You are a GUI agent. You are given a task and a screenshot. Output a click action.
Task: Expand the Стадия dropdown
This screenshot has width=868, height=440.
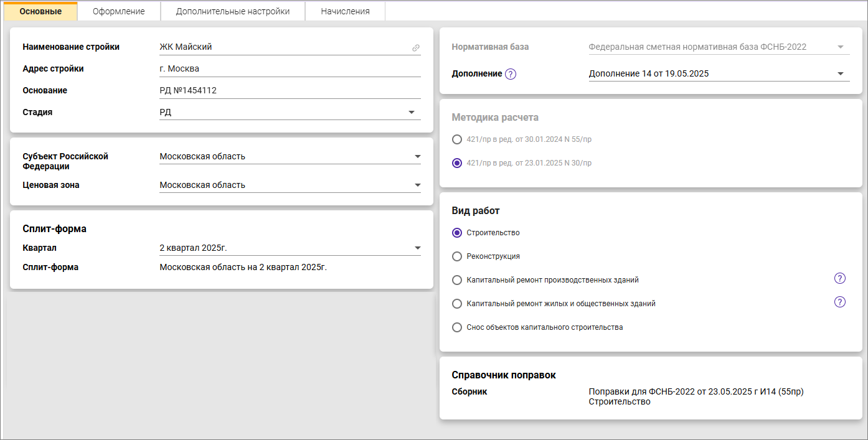click(x=411, y=113)
